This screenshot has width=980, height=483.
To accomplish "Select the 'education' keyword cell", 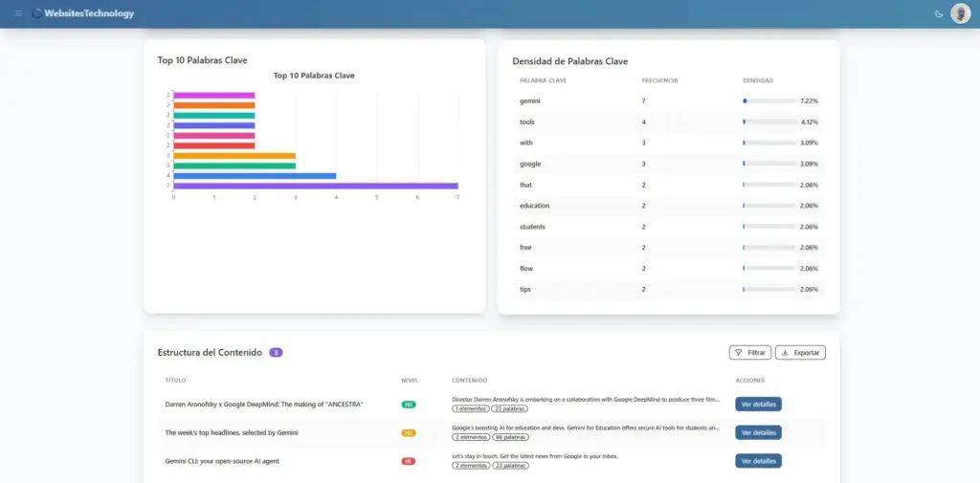I will pos(534,206).
